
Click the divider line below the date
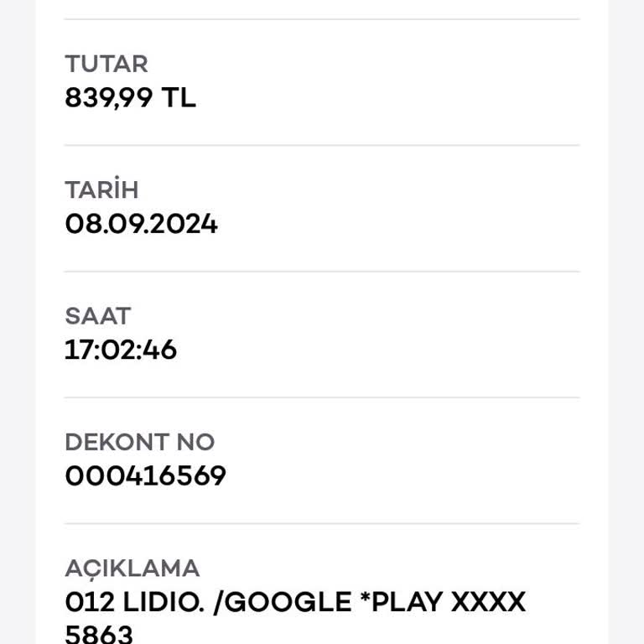point(322,271)
